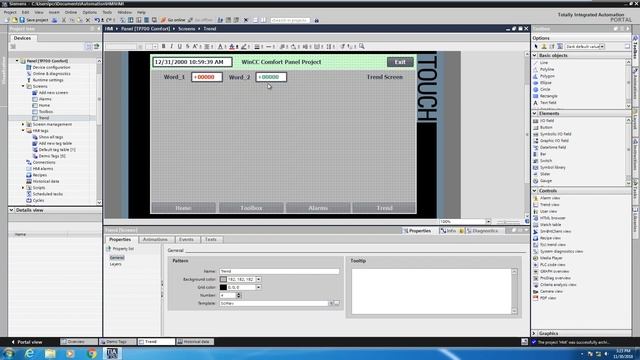The image size is (640, 360).
Task: Click the Background color swatch
Action: [223, 279]
